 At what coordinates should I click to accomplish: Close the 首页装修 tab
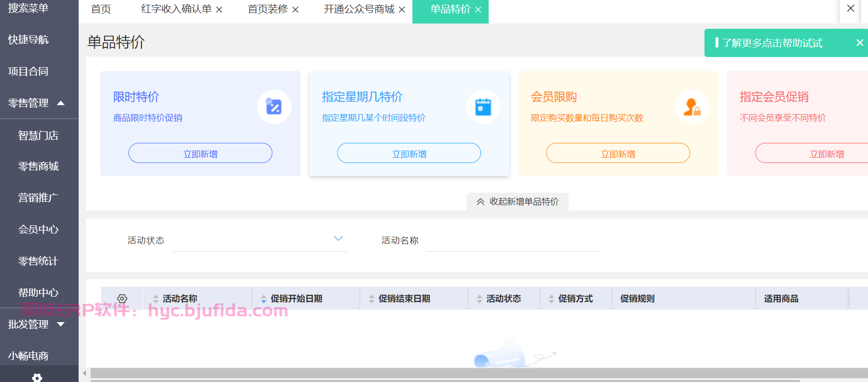pos(295,10)
